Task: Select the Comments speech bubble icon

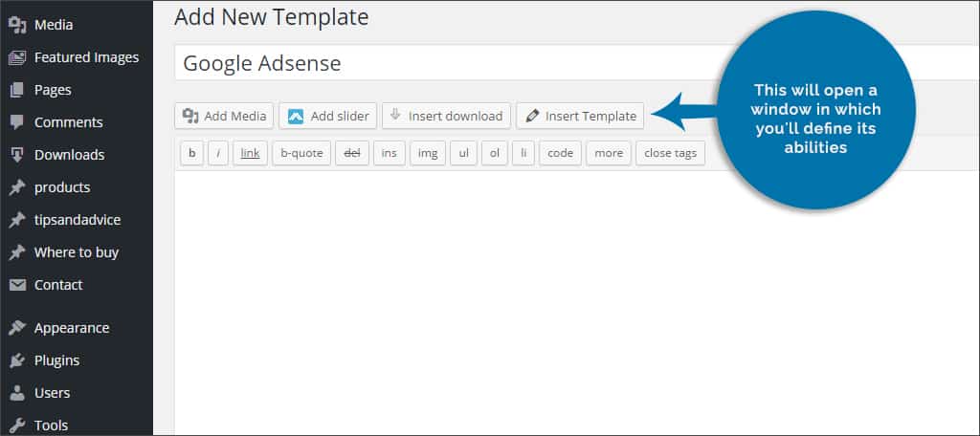Action: (17, 122)
